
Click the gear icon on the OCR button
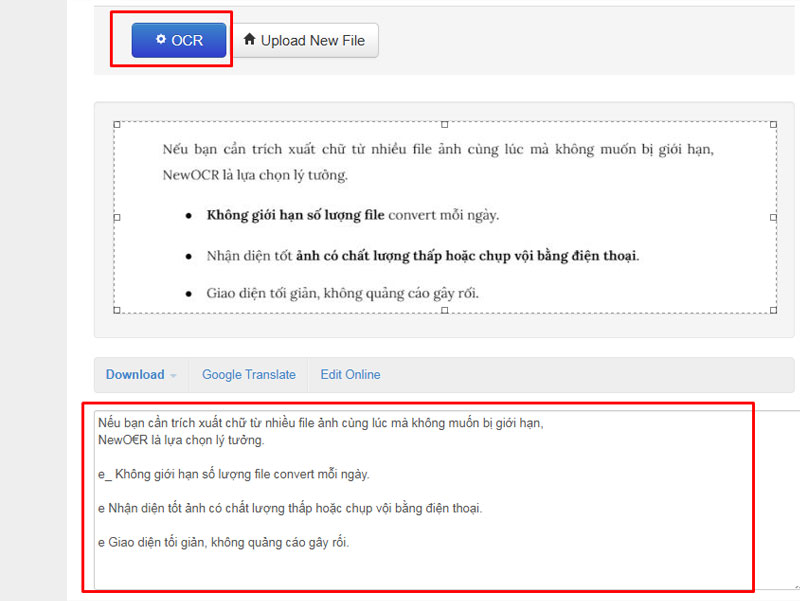(161, 40)
